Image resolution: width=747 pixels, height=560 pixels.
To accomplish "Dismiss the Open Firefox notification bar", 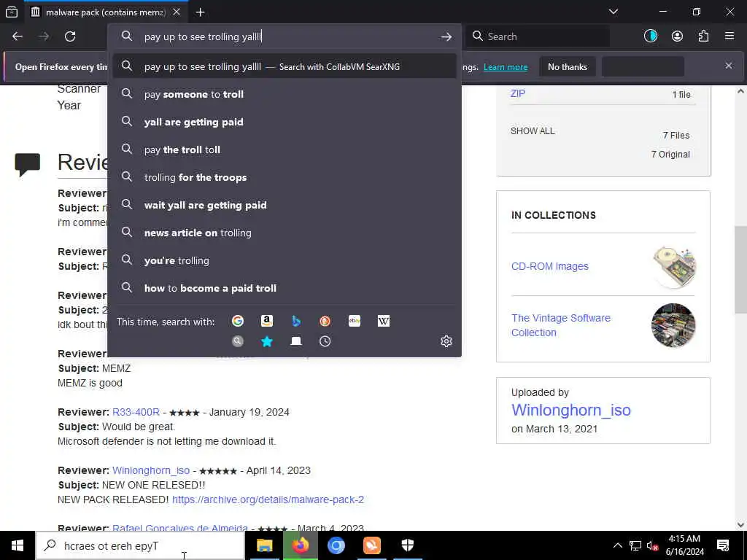I will (x=729, y=66).
